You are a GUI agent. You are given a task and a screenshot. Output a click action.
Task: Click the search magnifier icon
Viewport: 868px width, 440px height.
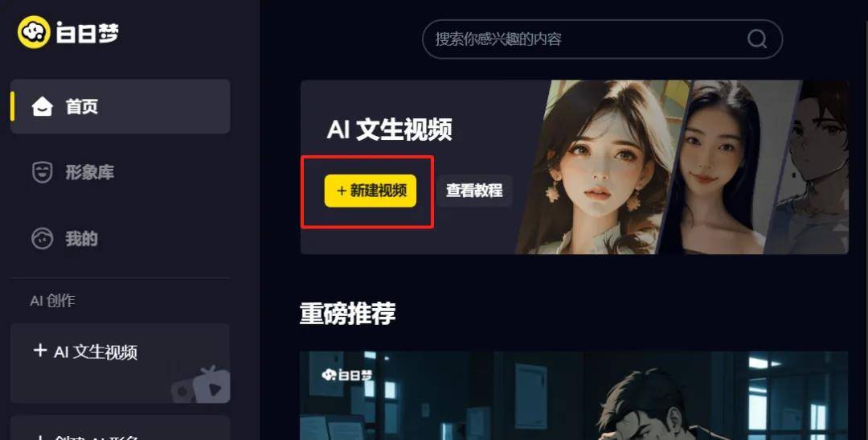click(x=757, y=39)
